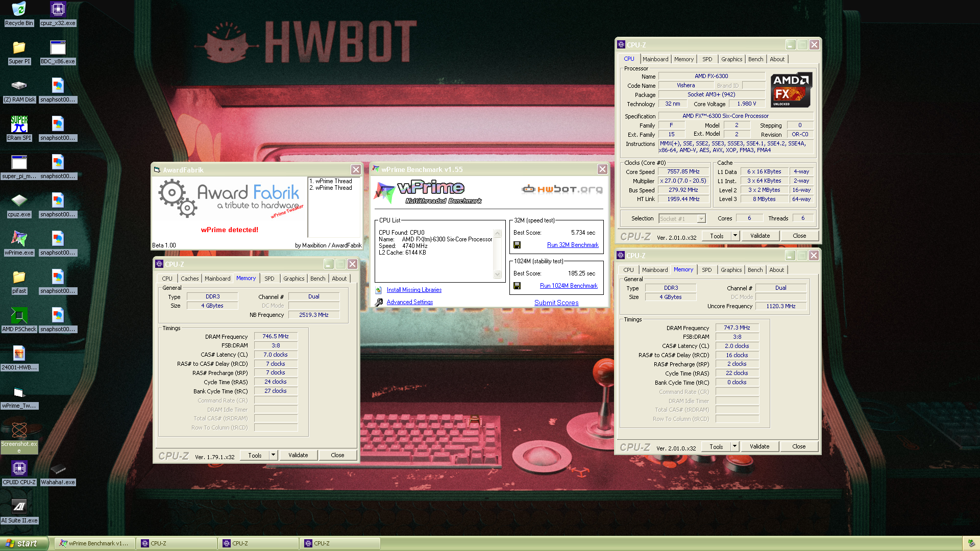980x551 pixels.
Task: Click the system tray icon in the taskbar
Action: point(971,543)
